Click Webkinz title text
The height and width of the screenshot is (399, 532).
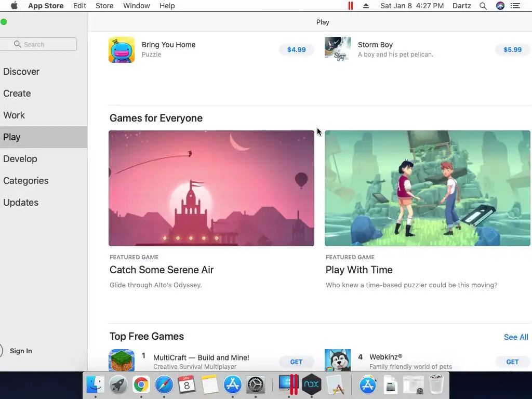(x=386, y=357)
